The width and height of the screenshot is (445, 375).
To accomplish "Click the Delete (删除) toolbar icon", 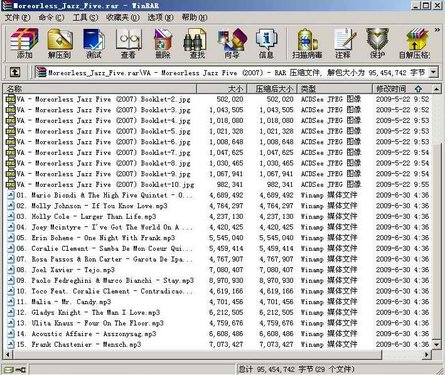I will tap(163, 43).
